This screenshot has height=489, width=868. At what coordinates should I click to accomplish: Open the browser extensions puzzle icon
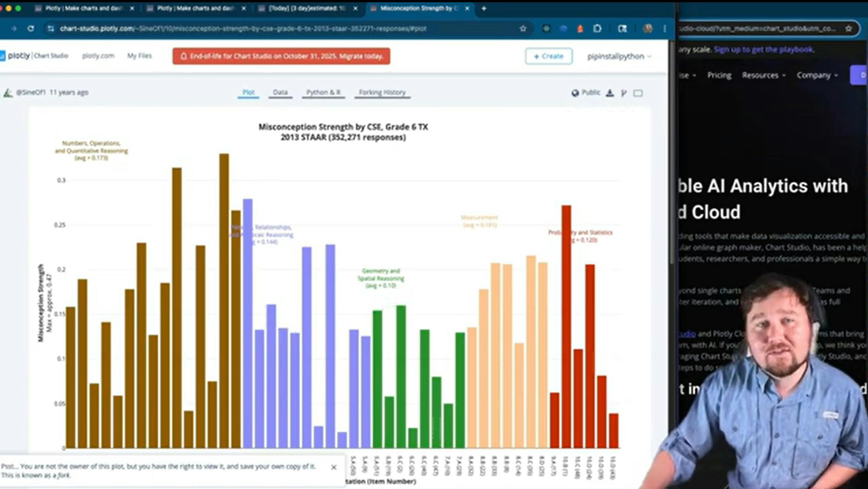[x=597, y=29]
